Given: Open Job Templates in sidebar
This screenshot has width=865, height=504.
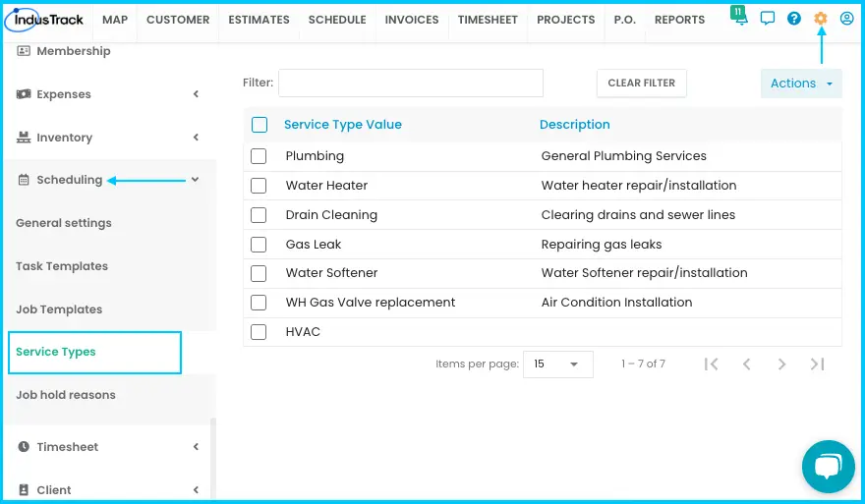Looking at the screenshot, I should (59, 309).
